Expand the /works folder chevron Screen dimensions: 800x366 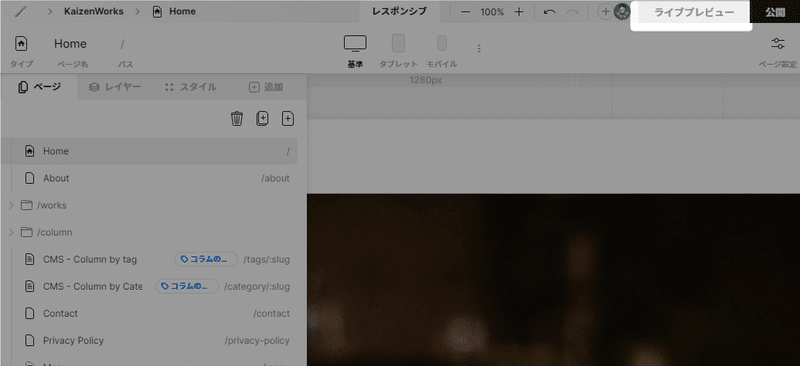pyautogui.click(x=11, y=205)
